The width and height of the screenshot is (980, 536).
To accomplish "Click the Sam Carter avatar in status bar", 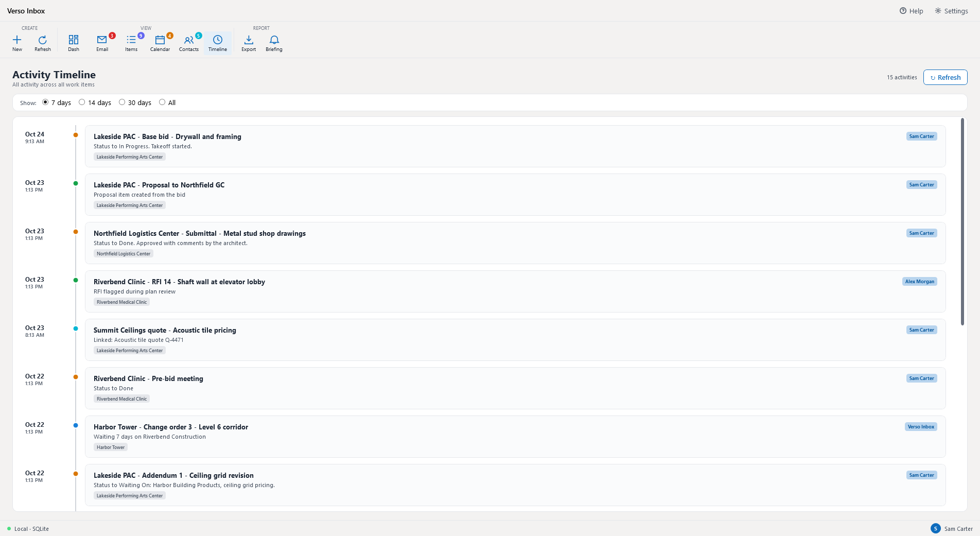I will point(936,529).
